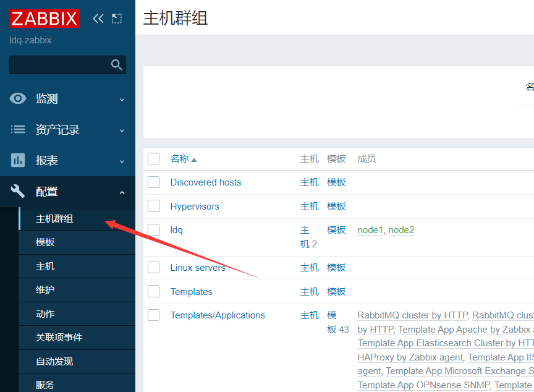Open the 模板 menu item

(x=45, y=242)
